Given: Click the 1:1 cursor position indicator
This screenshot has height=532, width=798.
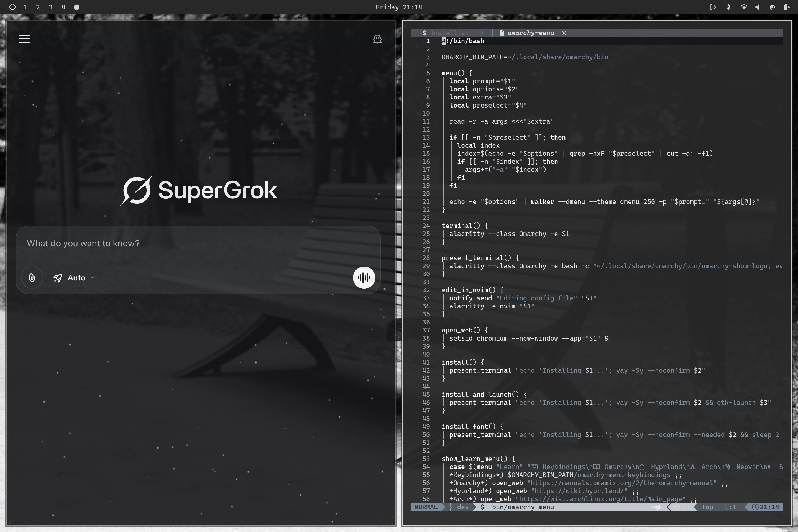Looking at the screenshot, I should [x=730, y=507].
